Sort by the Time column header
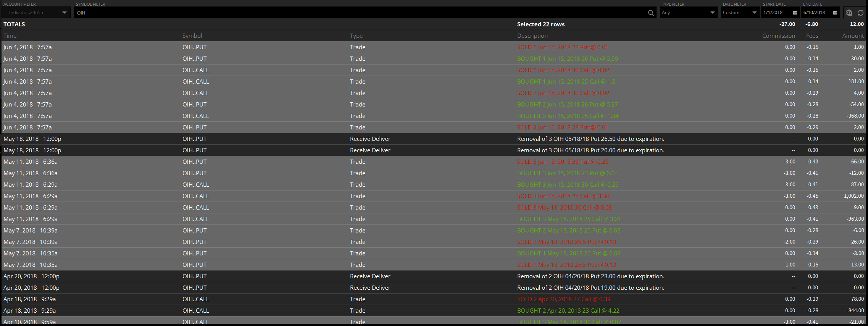Screen dimensions: 868x326 click(x=10, y=36)
